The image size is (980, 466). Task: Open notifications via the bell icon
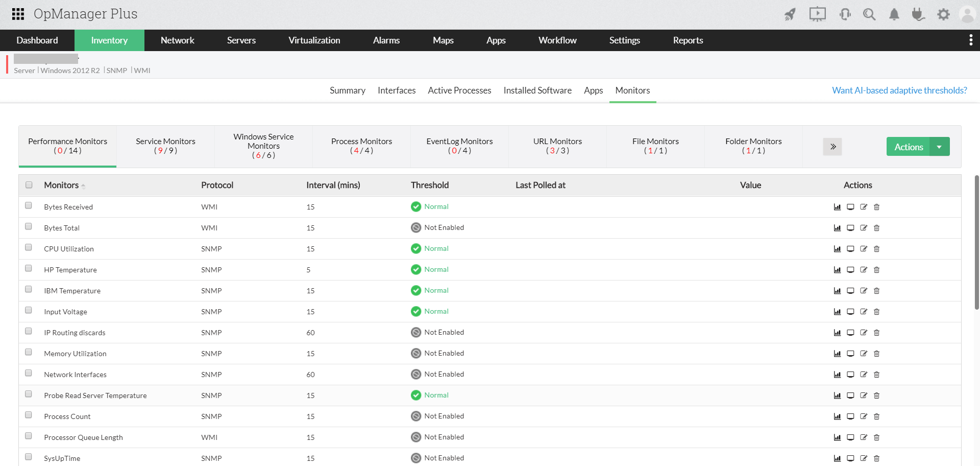point(894,14)
